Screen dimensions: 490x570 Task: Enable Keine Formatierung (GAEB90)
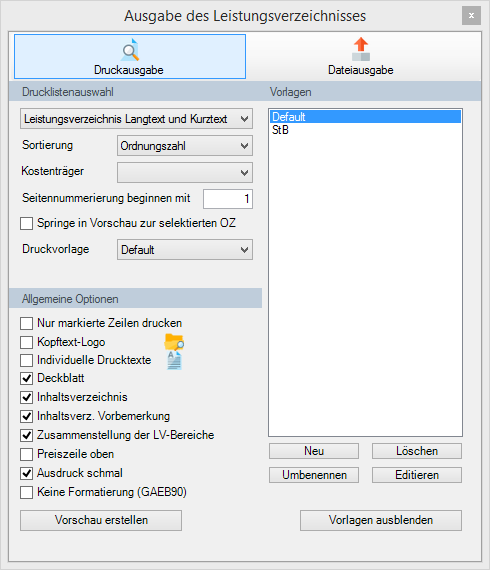[x=27, y=493]
